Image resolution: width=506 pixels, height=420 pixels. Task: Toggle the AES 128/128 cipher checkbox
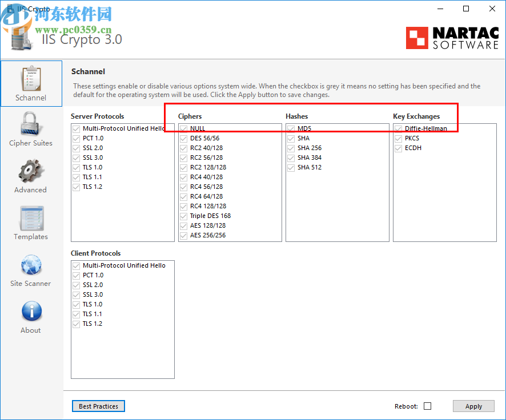coord(184,225)
